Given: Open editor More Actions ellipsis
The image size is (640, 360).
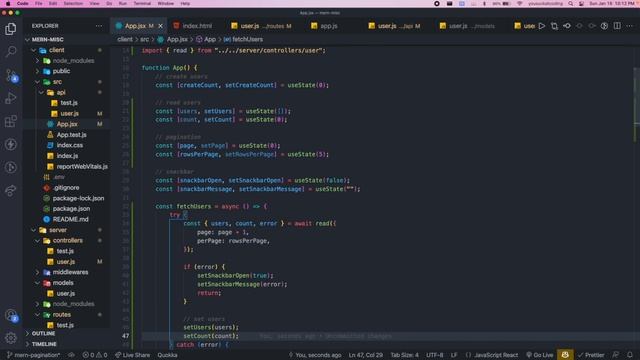Looking at the screenshot, I should (x=630, y=26).
